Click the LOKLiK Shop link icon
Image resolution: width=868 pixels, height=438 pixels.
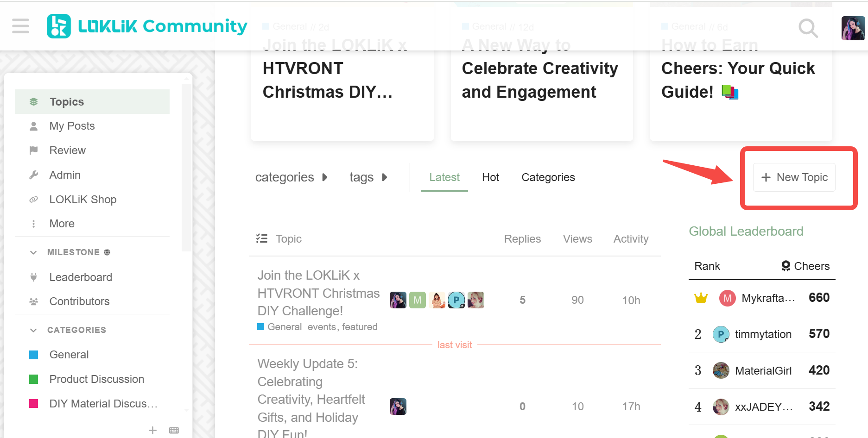tap(34, 200)
